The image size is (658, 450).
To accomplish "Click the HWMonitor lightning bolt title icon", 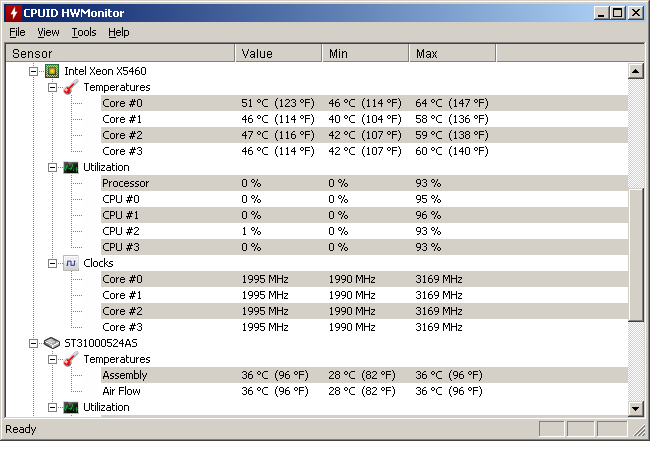I will pyautogui.click(x=14, y=13).
